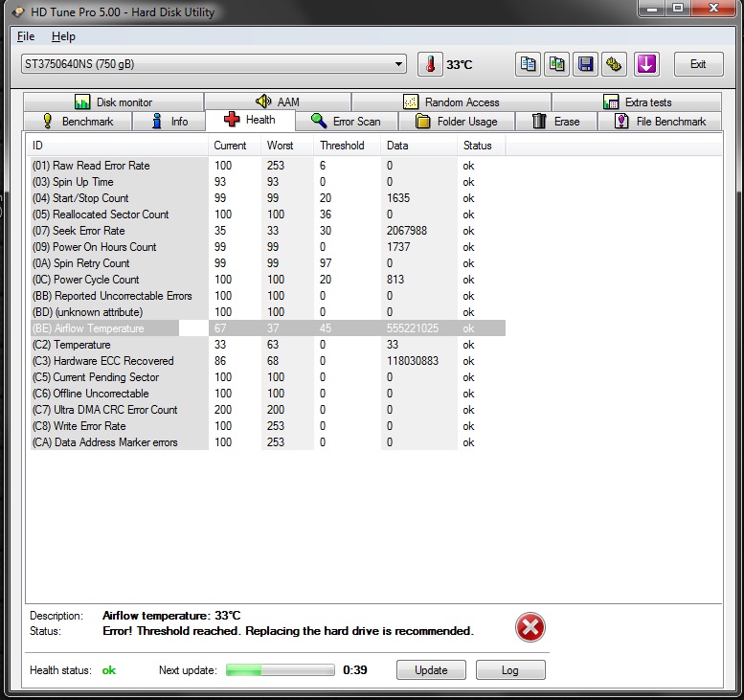This screenshot has height=700, width=744.
Task: Click the Log button
Action: click(x=510, y=670)
